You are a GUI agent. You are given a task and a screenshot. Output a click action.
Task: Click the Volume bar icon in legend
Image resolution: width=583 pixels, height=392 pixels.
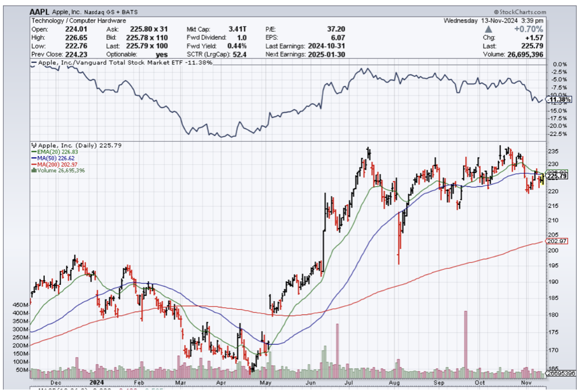point(33,170)
